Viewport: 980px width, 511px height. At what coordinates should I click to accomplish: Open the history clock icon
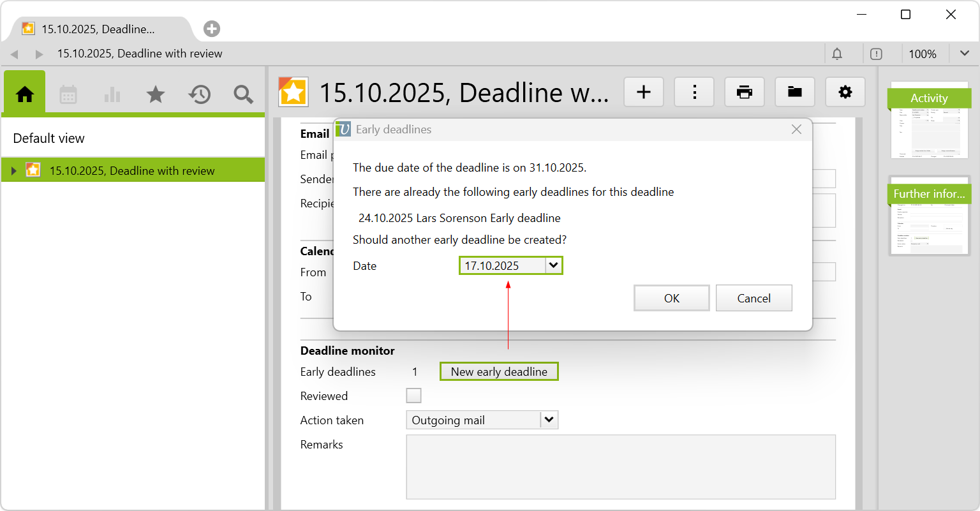(x=199, y=94)
